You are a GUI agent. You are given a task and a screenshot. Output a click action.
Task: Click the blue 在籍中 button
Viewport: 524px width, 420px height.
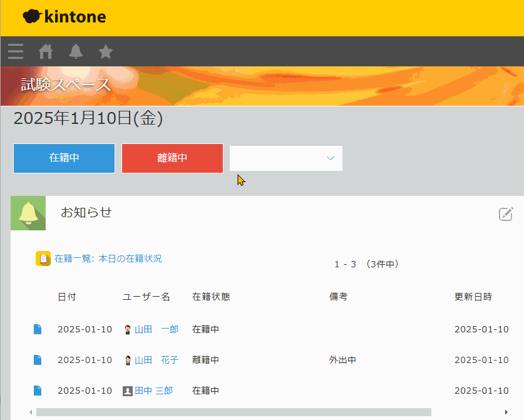pyautogui.click(x=64, y=158)
